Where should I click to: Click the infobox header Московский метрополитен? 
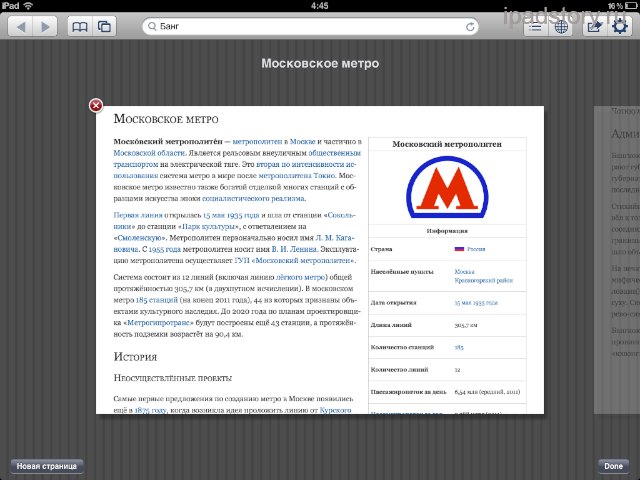pos(447,144)
